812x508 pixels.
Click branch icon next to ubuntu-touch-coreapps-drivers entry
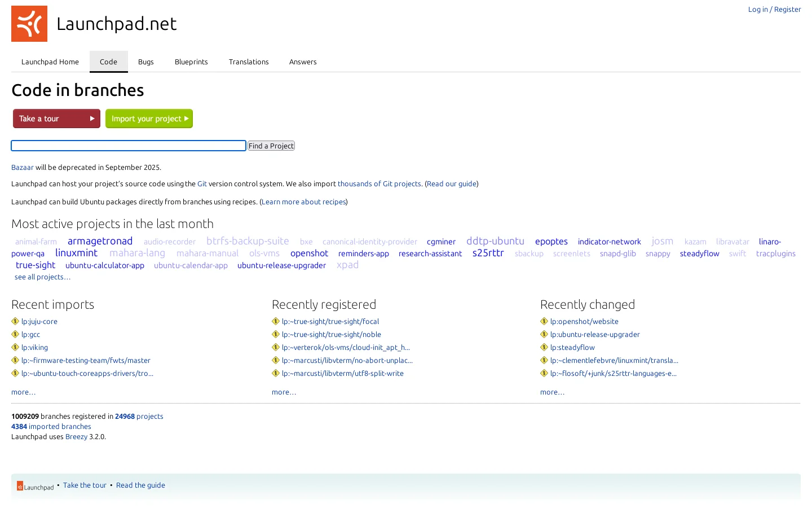point(15,373)
